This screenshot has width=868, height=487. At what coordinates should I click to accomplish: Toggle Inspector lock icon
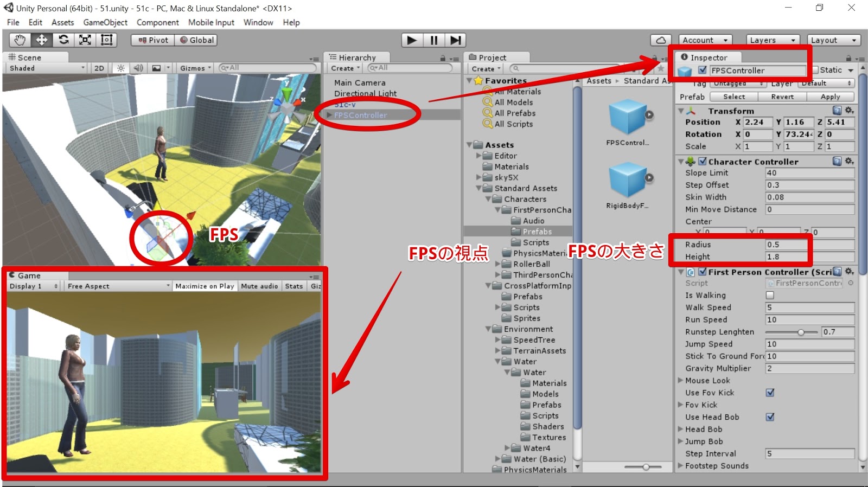pyautogui.click(x=848, y=58)
